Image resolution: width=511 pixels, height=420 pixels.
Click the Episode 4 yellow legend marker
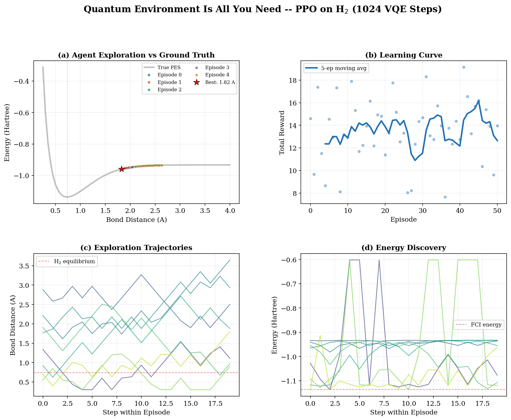(x=196, y=75)
